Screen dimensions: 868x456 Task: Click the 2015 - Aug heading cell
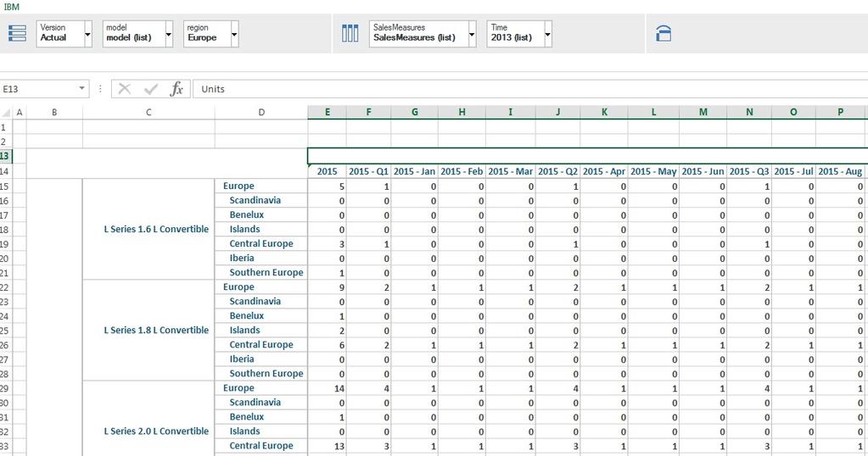point(840,171)
